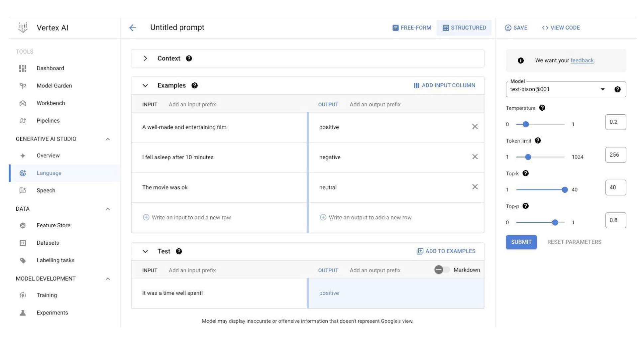Open the feedback link
The width and height of the screenshot is (644, 339).
tap(582, 60)
